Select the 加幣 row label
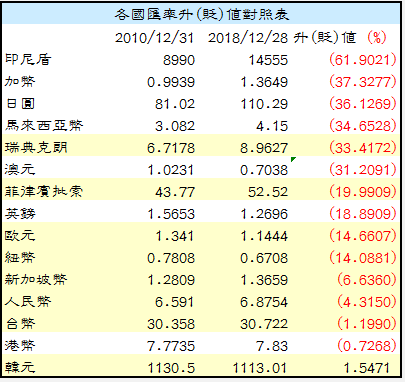The height and width of the screenshot is (382, 405). pyautogui.click(x=20, y=81)
